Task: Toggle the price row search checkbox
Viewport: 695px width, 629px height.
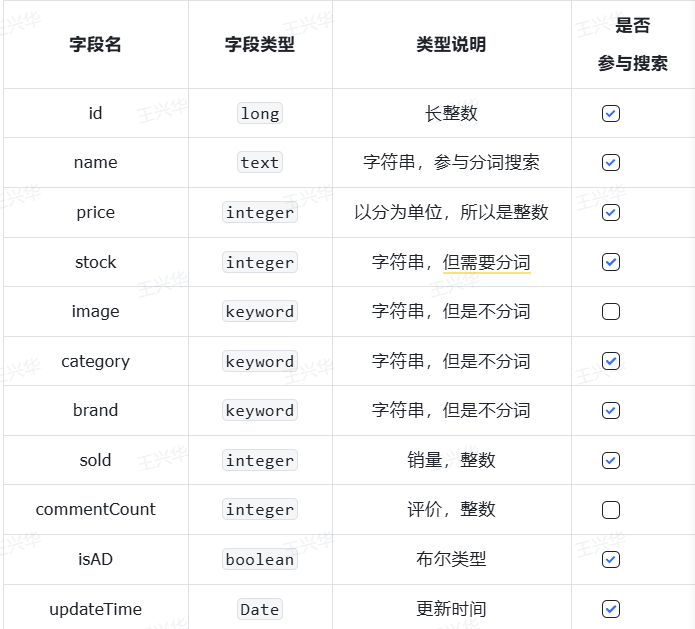Action: tap(611, 213)
